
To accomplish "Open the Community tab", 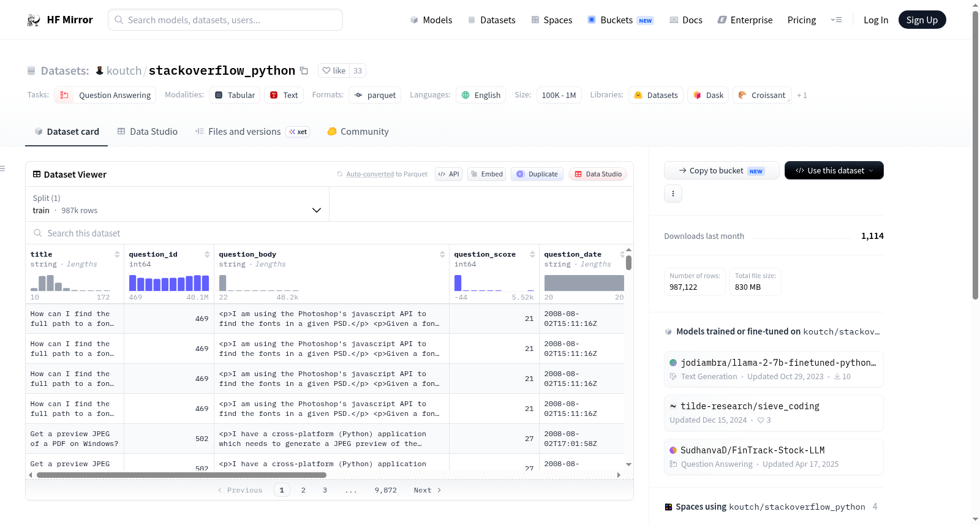I will (x=358, y=132).
